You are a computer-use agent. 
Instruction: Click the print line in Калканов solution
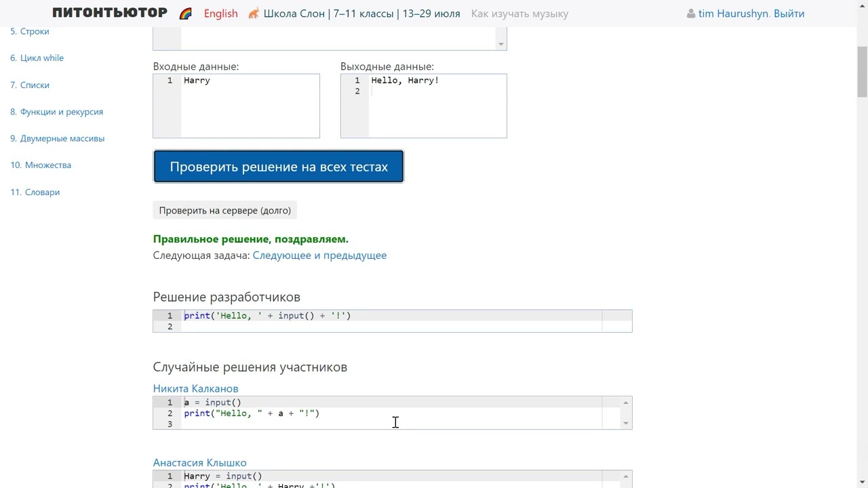pos(252,413)
